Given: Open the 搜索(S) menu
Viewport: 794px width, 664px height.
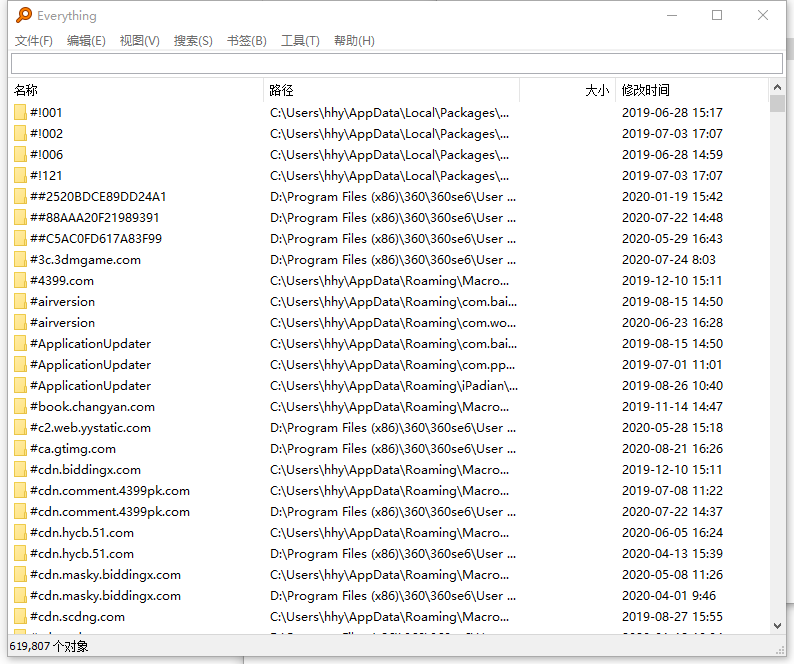Looking at the screenshot, I should (193, 41).
